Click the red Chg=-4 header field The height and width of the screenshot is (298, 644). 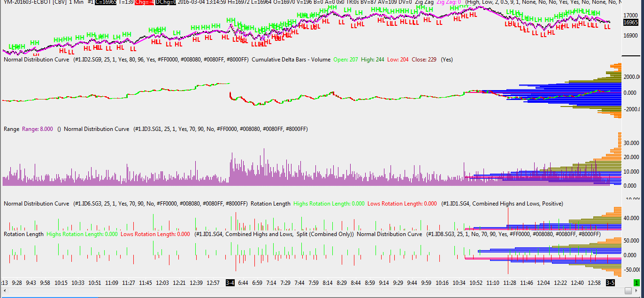(x=145, y=2)
